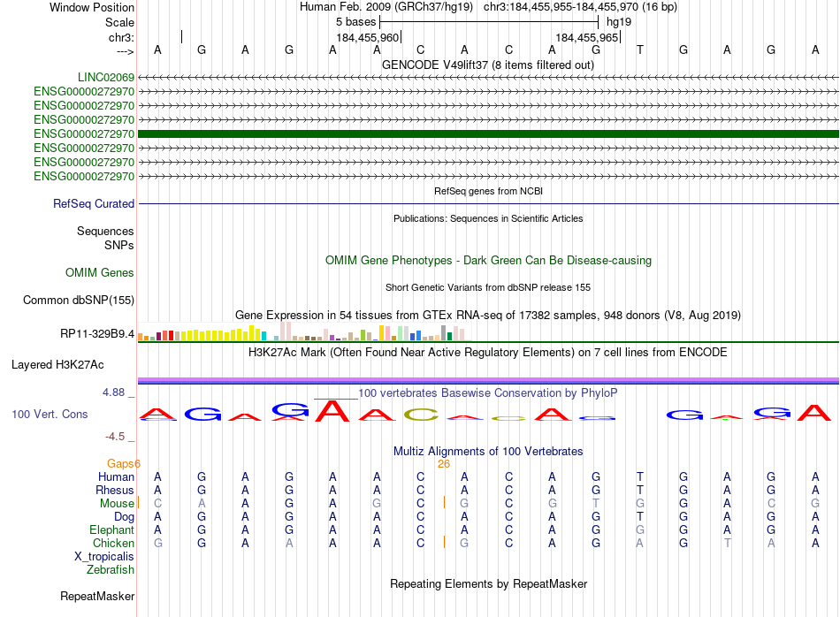Open the RefSeq genes from NCBI title
The width and height of the screenshot is (840, 617).
point(488,191)
